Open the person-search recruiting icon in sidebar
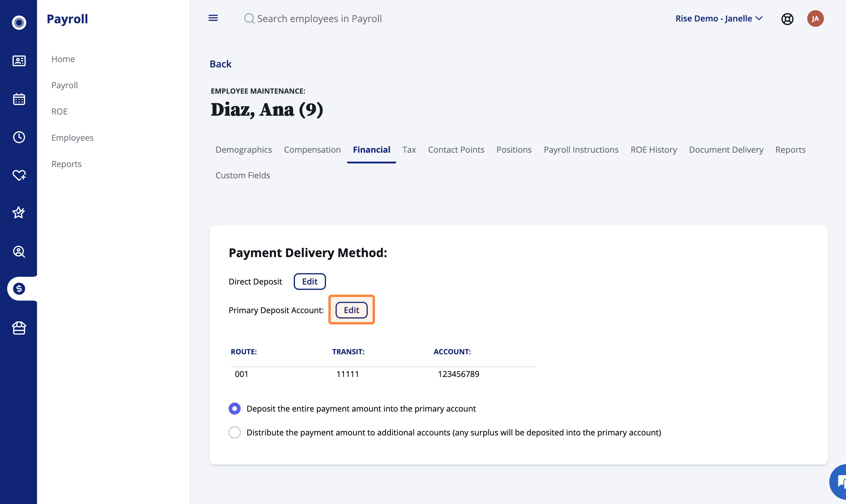846x504 pixels. pyautogui.click(x=19, y=252)
